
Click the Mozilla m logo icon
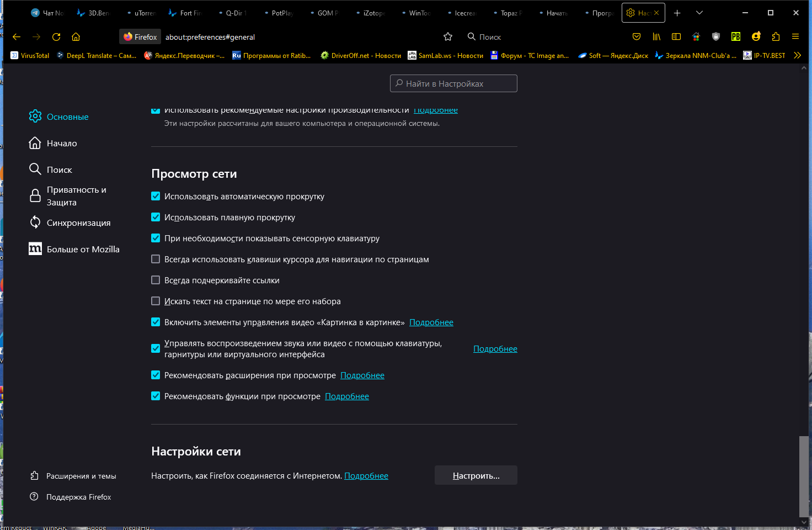pos(35,248)
